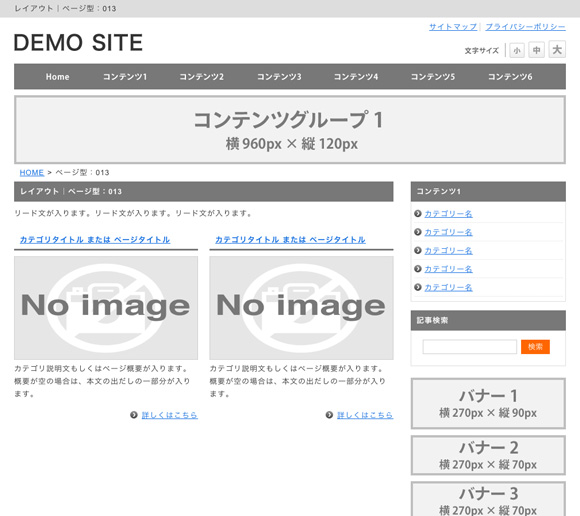580x516 pixels.
Task: Click the orange 検索 button
Action: click(x=535, y=347)
